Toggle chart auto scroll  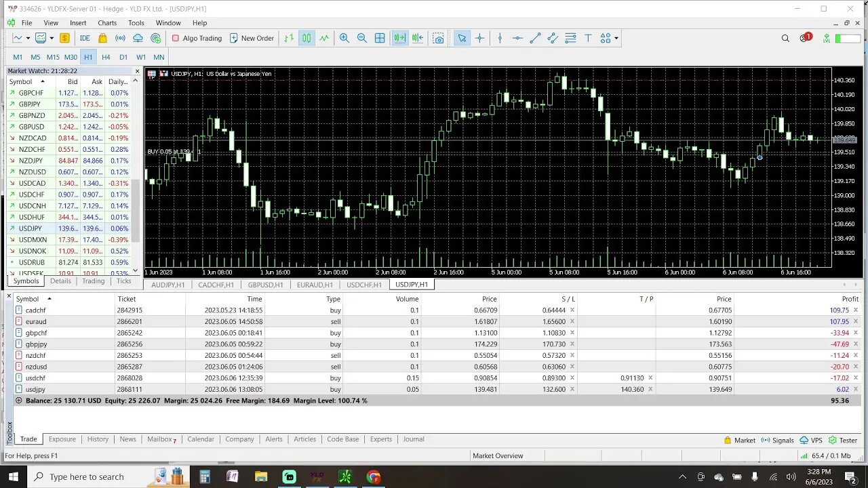point(400,38)
